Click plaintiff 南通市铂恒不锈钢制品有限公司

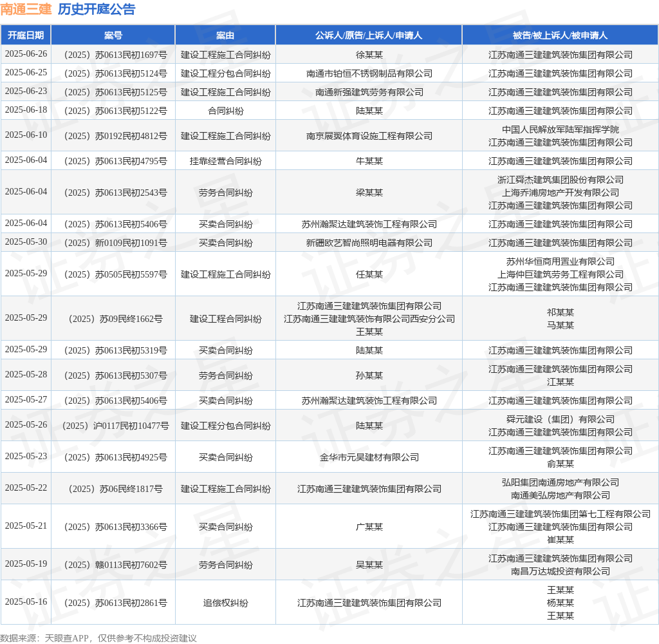[x=369, y=73]
